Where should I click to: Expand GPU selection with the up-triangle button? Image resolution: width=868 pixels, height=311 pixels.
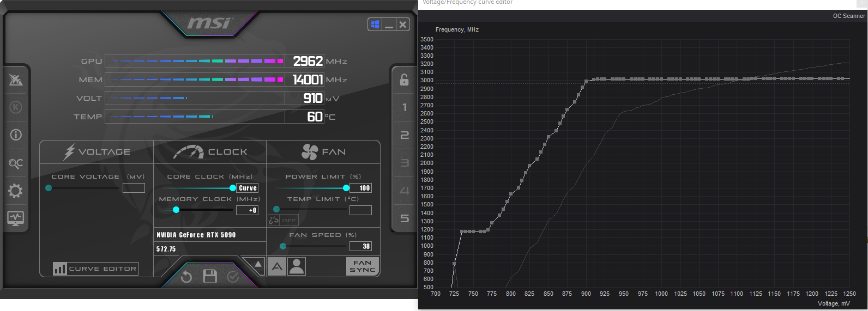(258, 264)
